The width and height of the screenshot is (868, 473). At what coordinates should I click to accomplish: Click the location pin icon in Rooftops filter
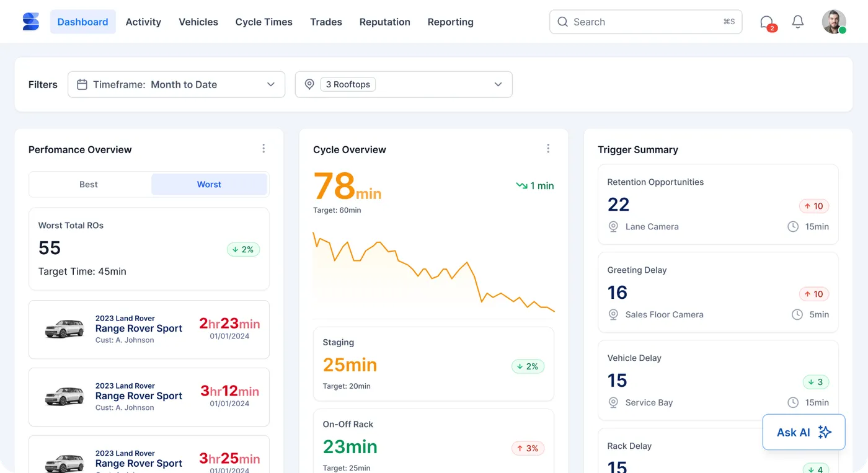pyautogui.click(x=309, y=84)
